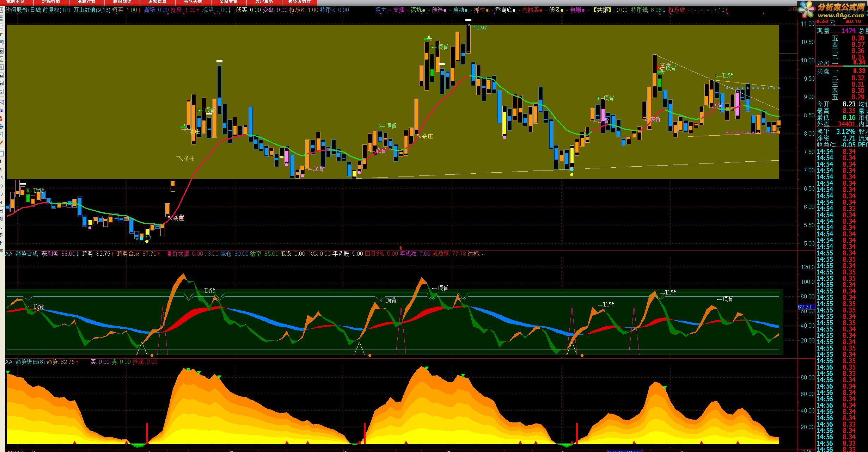Click the 年选股: 9.00 value
The height and width of the screenshot is (452, 868).
pyautogui.click(x=348, y=254)
